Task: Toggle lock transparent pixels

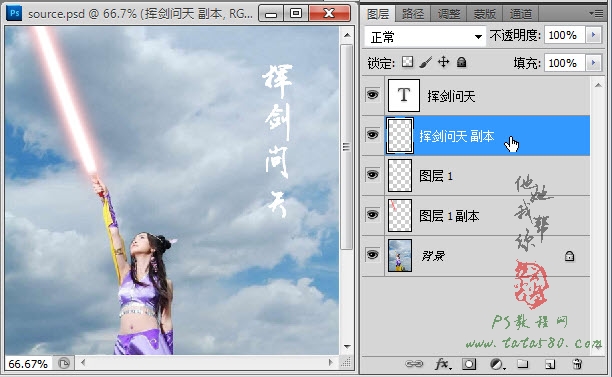Action: (407, 62)
